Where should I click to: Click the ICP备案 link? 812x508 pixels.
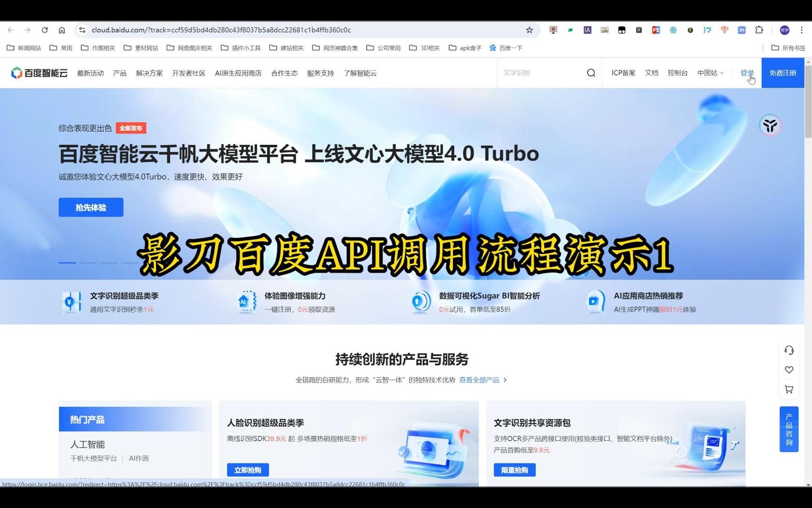623,73
